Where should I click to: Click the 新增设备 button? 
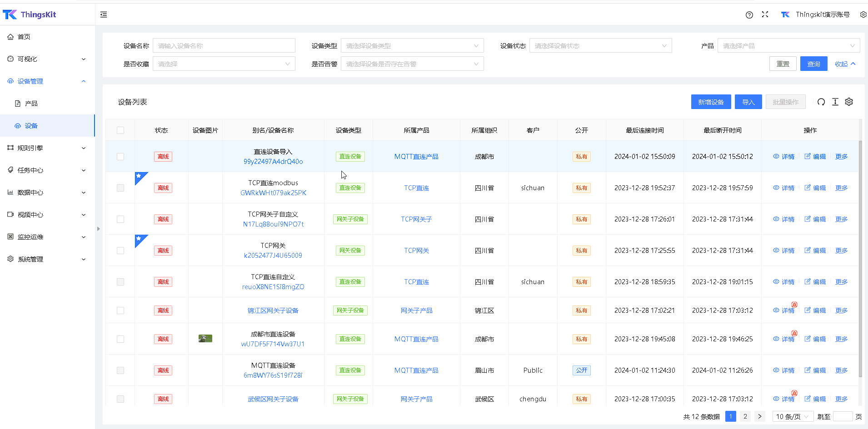(711, 102)
